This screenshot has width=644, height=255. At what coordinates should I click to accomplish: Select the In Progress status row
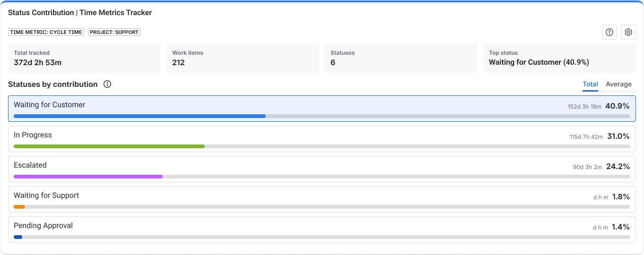[x=322, y=139]
